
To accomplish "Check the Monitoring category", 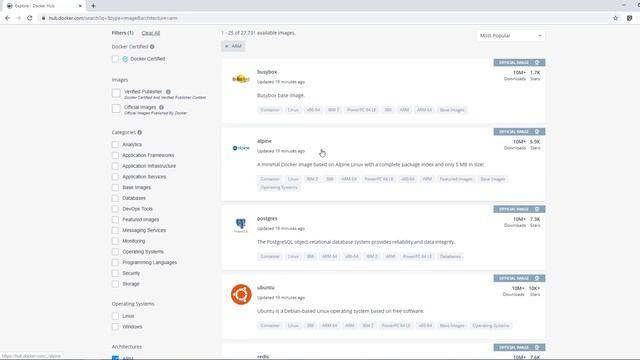I will click(x=116, y=241).
